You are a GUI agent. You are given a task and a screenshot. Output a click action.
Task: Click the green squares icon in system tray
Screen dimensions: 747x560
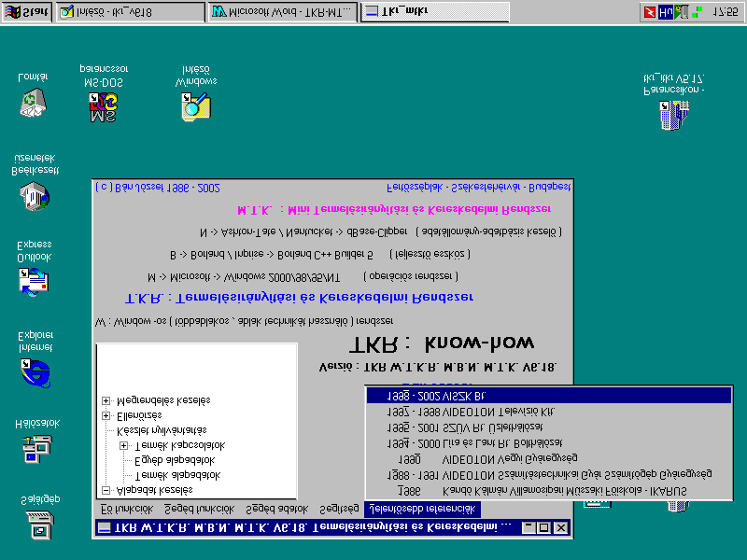697,12
